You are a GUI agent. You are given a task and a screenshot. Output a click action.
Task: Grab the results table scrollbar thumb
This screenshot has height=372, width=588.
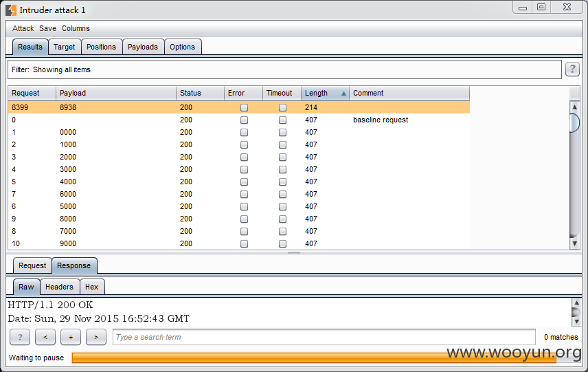574,123
